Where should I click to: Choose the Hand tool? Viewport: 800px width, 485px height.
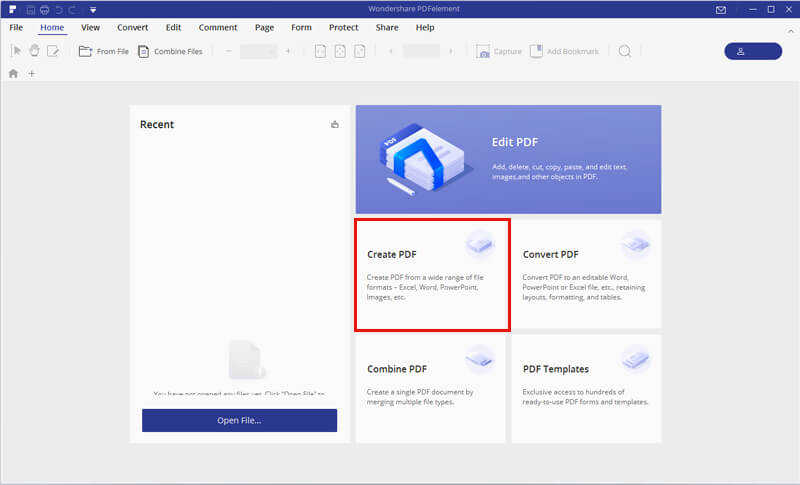coord(34,50)
